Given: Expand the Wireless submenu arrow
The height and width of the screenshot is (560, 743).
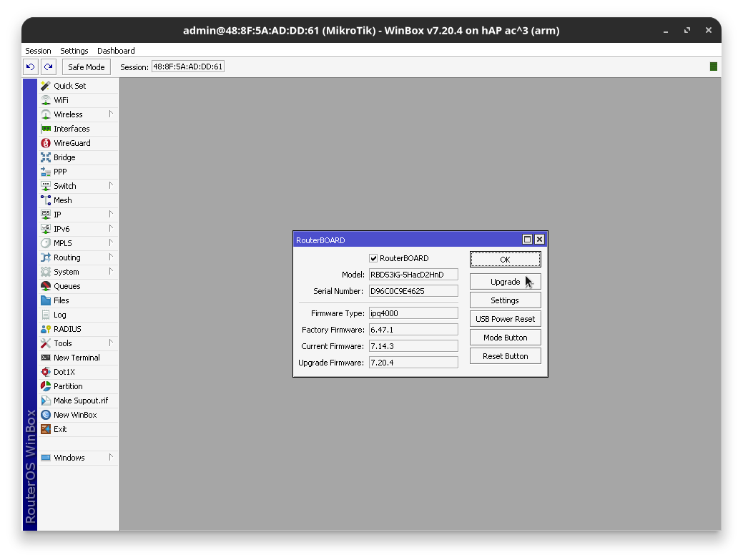Looking at the screenshot, I should tap(111, 114).
